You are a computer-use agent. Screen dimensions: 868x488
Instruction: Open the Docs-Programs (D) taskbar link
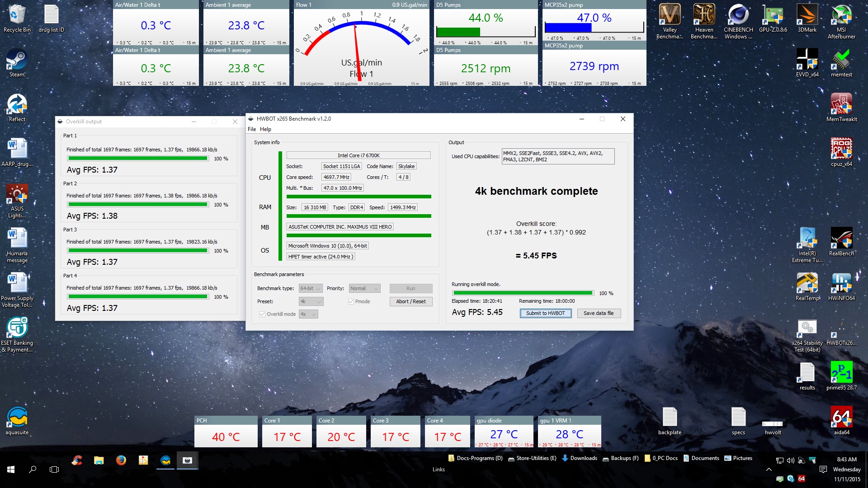[x=475, y=458]
